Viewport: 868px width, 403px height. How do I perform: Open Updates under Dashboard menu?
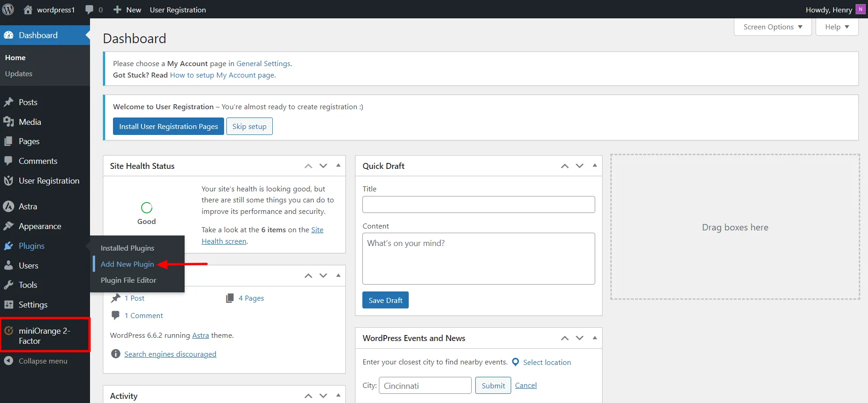pyautogui.click(x=19, y=74)
